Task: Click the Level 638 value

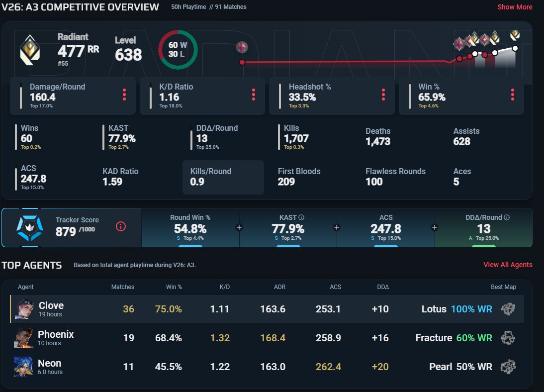Action: point(128,55)
